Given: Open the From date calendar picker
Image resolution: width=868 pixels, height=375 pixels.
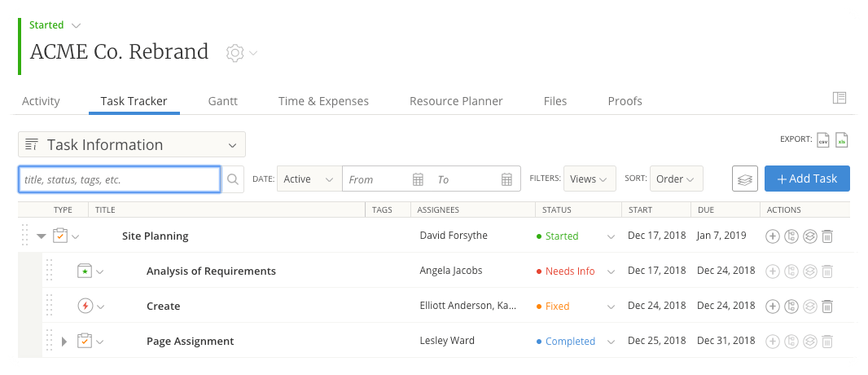Looking at the screenshot, I should point(418,179).
